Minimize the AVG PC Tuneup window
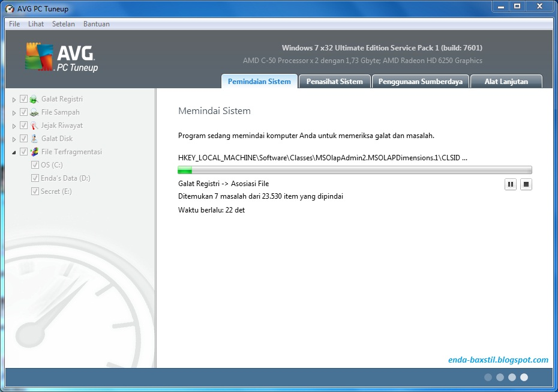The height and width of the screenshot is (392, 558). point(501,6)
